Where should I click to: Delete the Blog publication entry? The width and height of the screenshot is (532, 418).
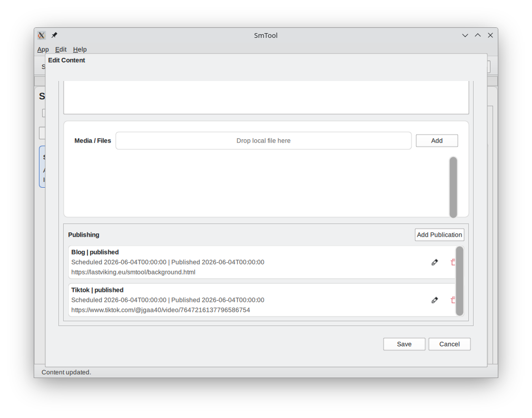coord(453,262)
